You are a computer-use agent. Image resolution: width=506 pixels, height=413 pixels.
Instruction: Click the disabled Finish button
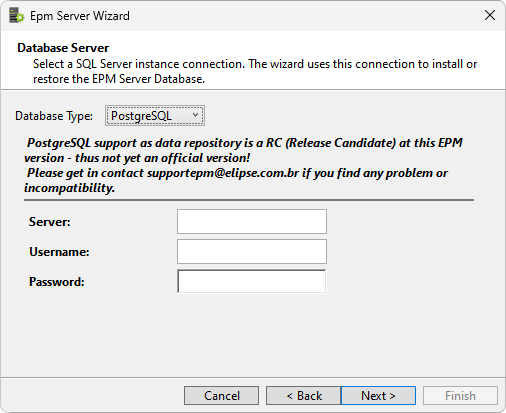tap(460, 396)
